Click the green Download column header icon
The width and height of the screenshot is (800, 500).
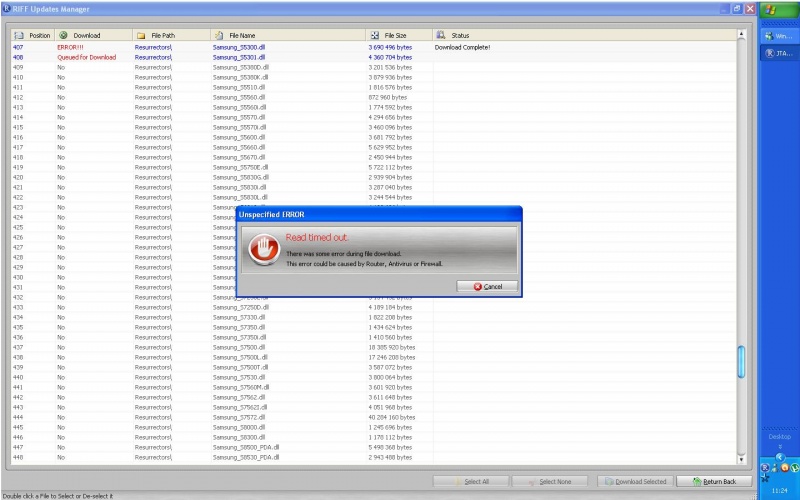pyautogui.click(x=63, y=35)
